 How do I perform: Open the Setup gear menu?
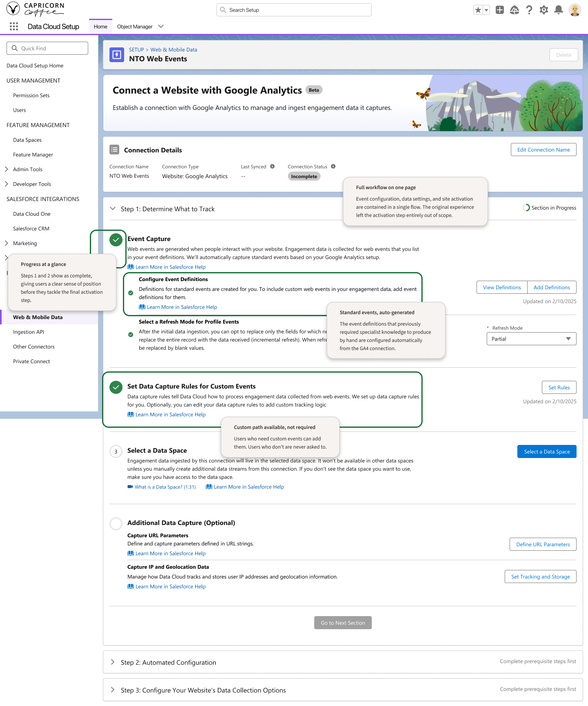point(544,10)
